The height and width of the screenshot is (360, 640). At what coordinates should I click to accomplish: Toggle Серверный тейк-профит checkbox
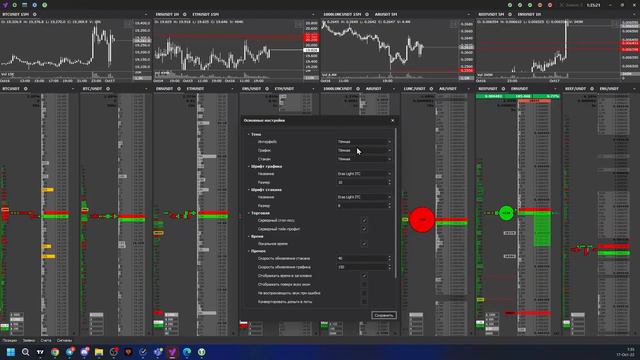pyautogui.click(x=364, y=229)
